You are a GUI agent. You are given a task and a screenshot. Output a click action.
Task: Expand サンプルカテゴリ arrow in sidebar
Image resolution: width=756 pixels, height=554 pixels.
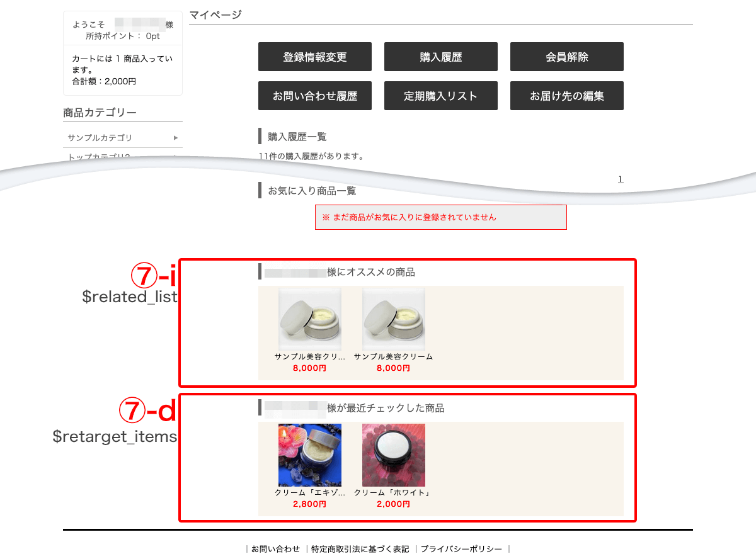[176, 137]
